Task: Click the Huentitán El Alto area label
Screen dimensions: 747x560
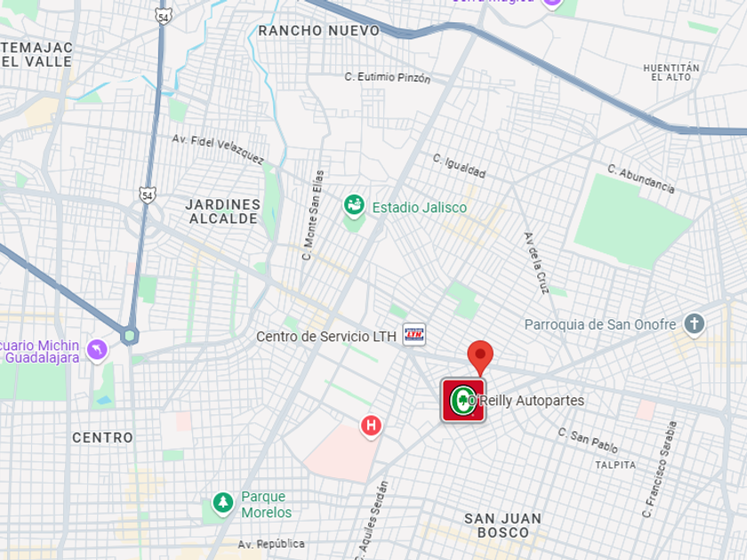Action: click(x=671, y=72)
